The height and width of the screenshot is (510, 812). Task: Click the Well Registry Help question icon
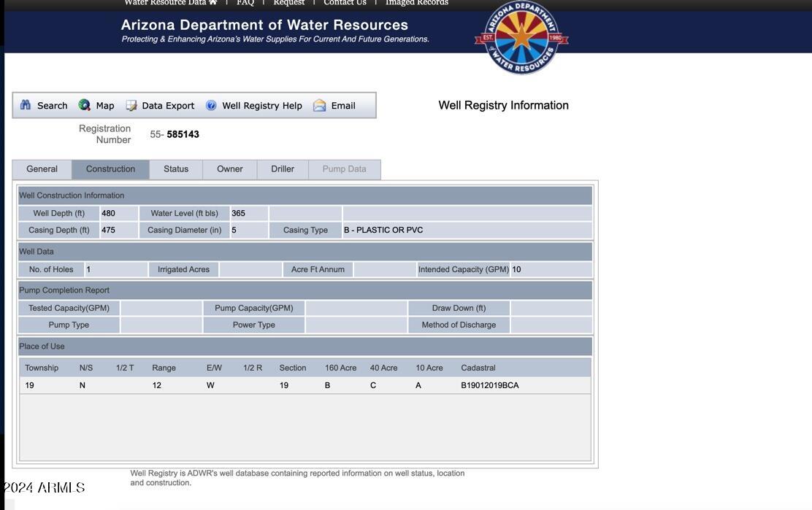[211, 105]
